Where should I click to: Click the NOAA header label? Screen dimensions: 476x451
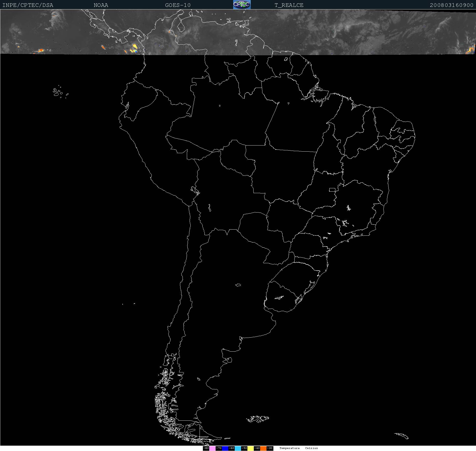point(101,5)
